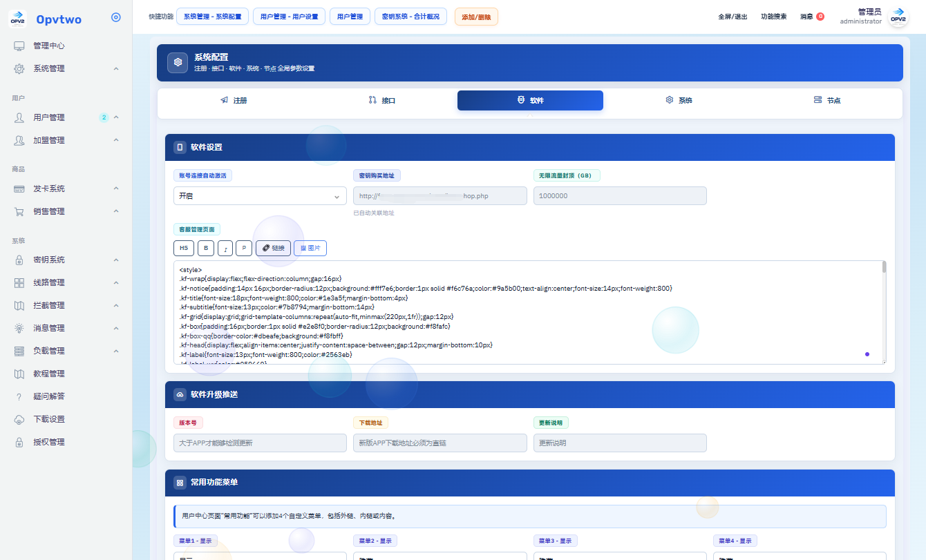
Task: Collapse the 用户管理 sidebar menu chevron
Action: [x=116, y=117]
